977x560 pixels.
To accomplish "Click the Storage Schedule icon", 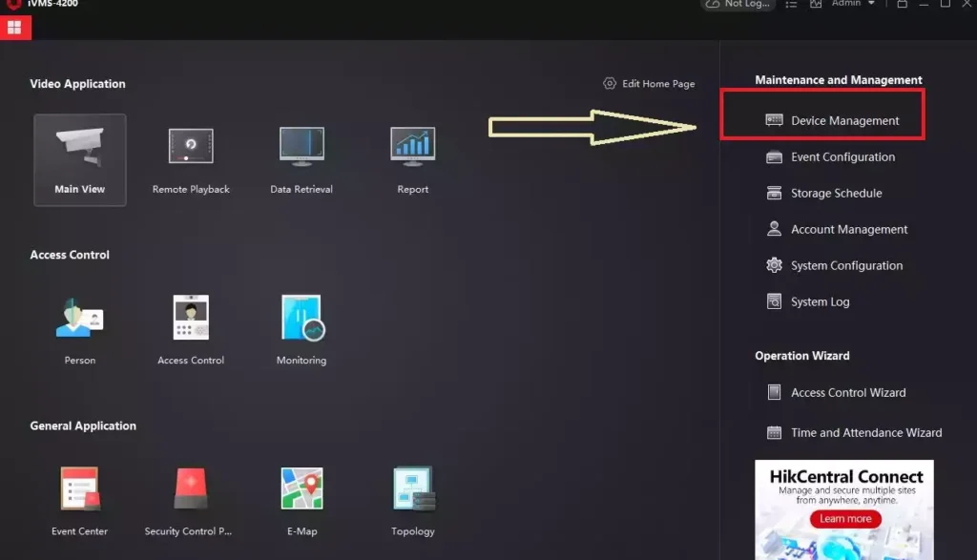I will click(x=774, y=193).
